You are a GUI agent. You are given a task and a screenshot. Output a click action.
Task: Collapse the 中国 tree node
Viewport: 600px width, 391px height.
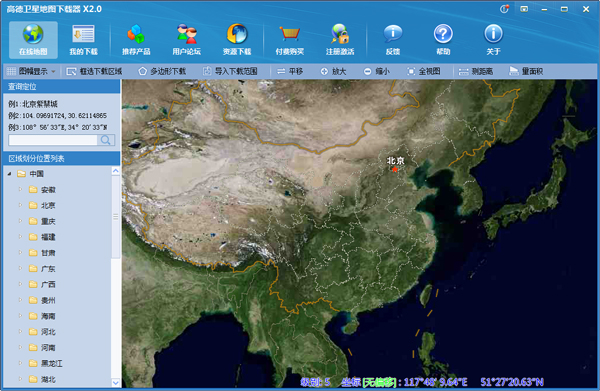10,174
